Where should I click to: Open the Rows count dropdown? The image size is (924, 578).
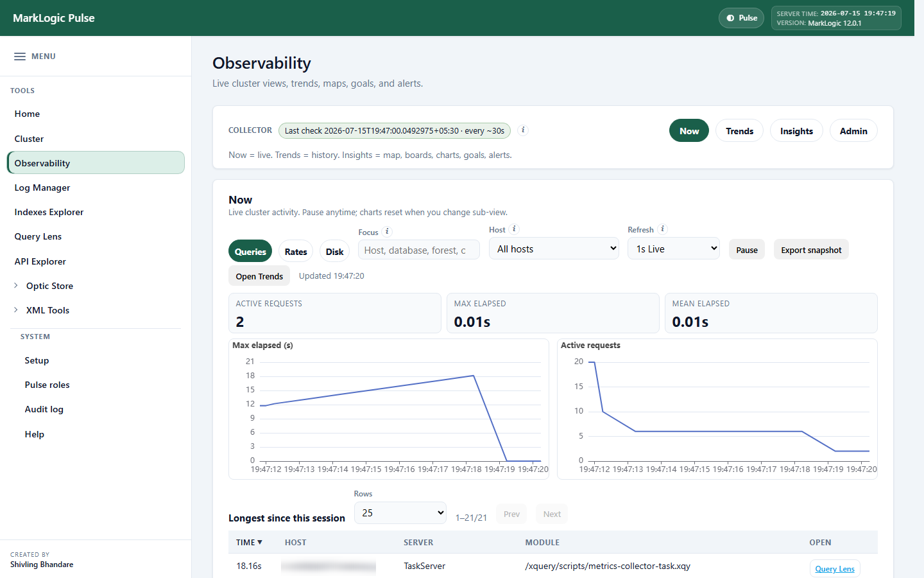400,512
